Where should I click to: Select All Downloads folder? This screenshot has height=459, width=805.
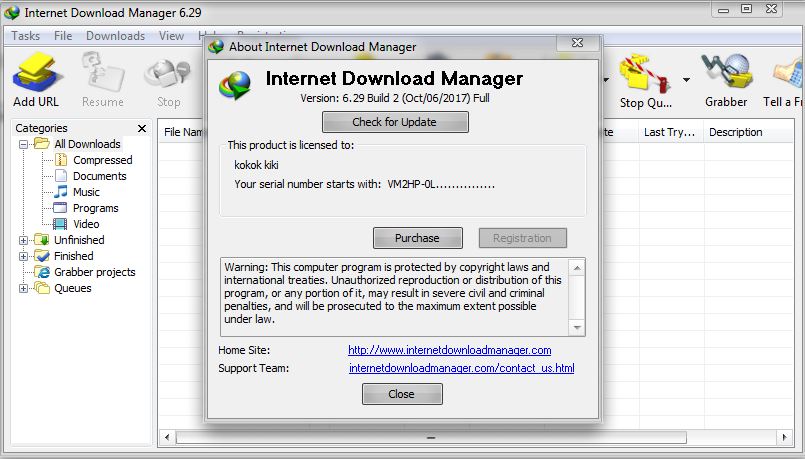87,144
